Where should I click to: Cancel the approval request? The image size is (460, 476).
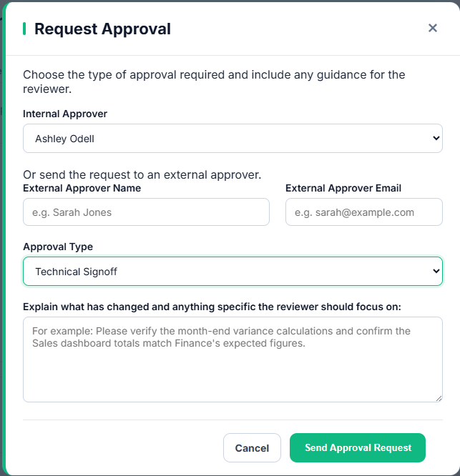253,447
